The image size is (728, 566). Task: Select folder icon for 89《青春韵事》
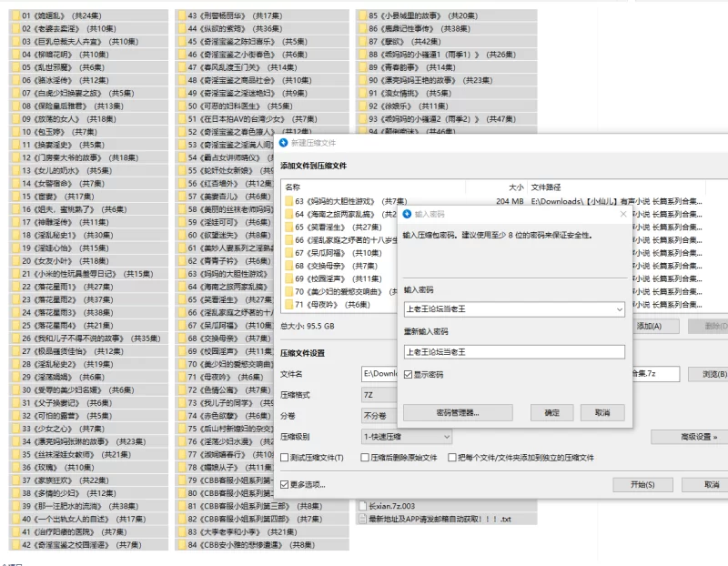[x=362, y=67]
